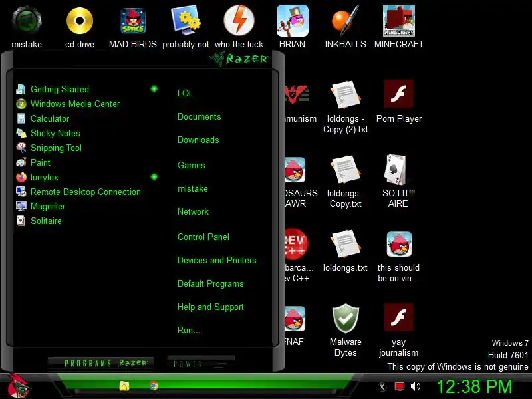Click the 12:38 PM taskbar clock
This screenshot has width=532, height=399.
(x=474, y=386)
